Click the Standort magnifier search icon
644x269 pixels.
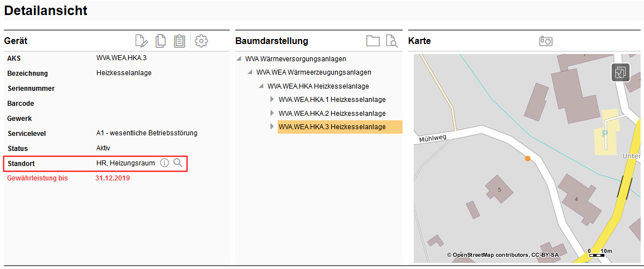click(178, 163)
